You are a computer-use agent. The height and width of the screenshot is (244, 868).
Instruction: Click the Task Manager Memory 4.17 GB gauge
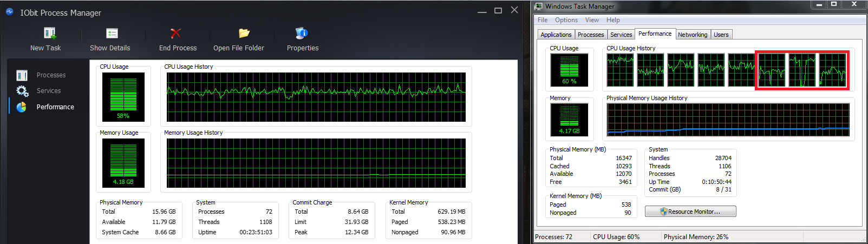pos(569,120)
